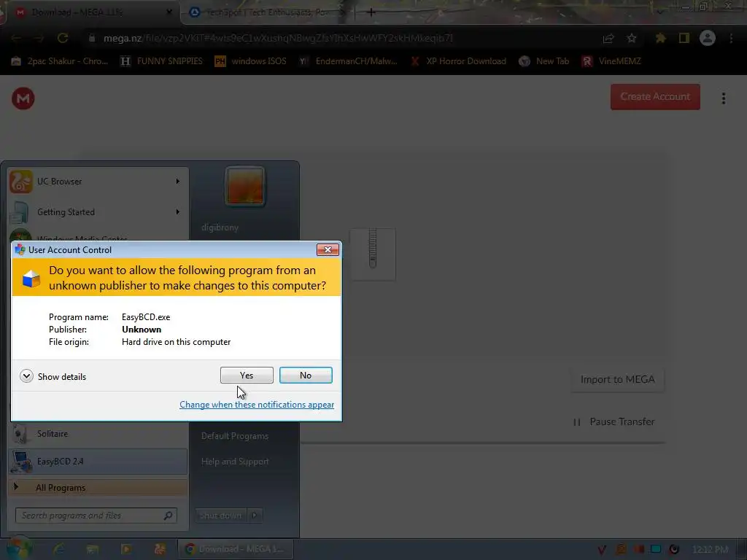Screen dimensions: 747x560
Task: Click Chrome back arrow
Action: tap(16, 38)
